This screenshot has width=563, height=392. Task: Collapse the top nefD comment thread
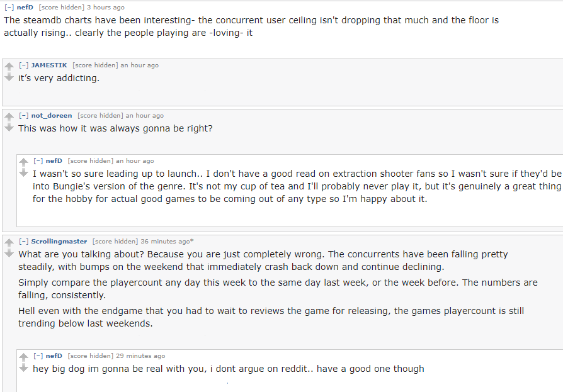(9, 8)
